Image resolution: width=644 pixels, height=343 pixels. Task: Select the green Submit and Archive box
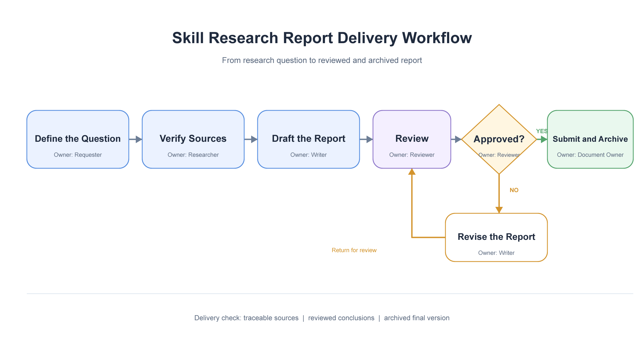(x=590, y=139)
